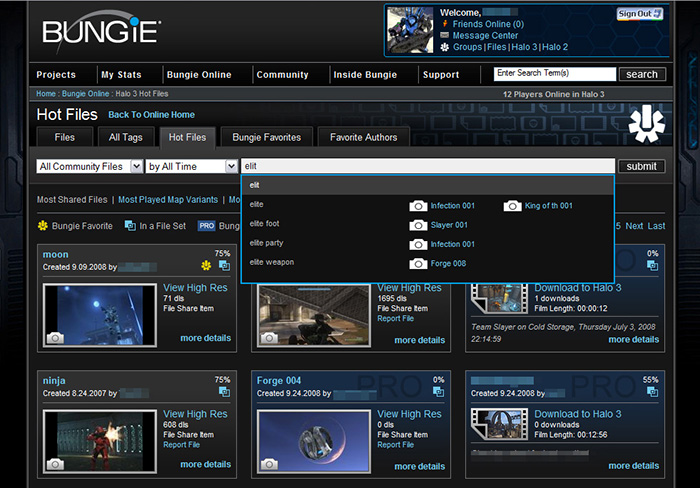Click the camera icon next to Slayer 001
Screen dimensions: 700x488
[419, 225]
